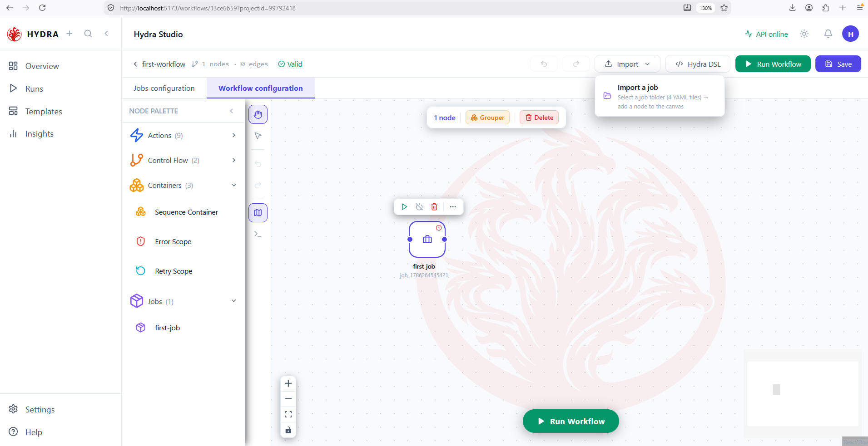
Task: Go back using first-workflow chevron
Action: coord(135,64)
